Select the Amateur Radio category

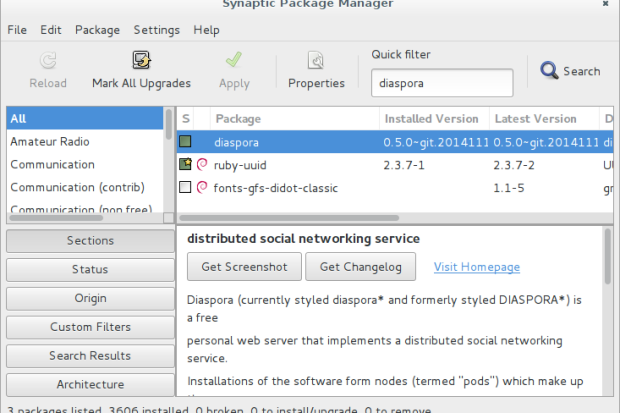click(x=85, y=141)
